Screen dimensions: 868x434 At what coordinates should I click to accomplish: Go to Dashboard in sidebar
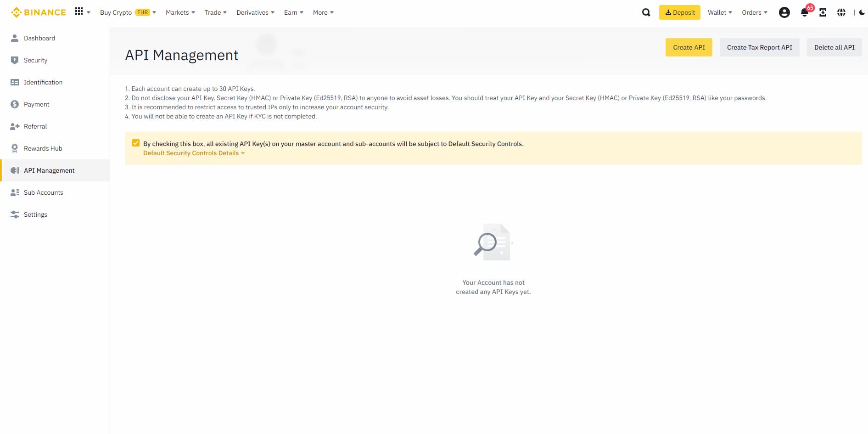(x=55, y=38)
